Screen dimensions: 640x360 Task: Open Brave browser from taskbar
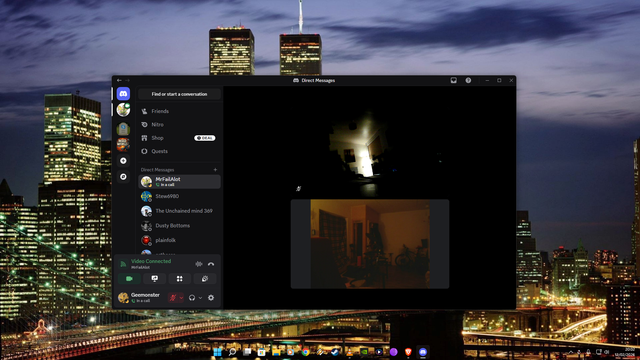[408, 352]
